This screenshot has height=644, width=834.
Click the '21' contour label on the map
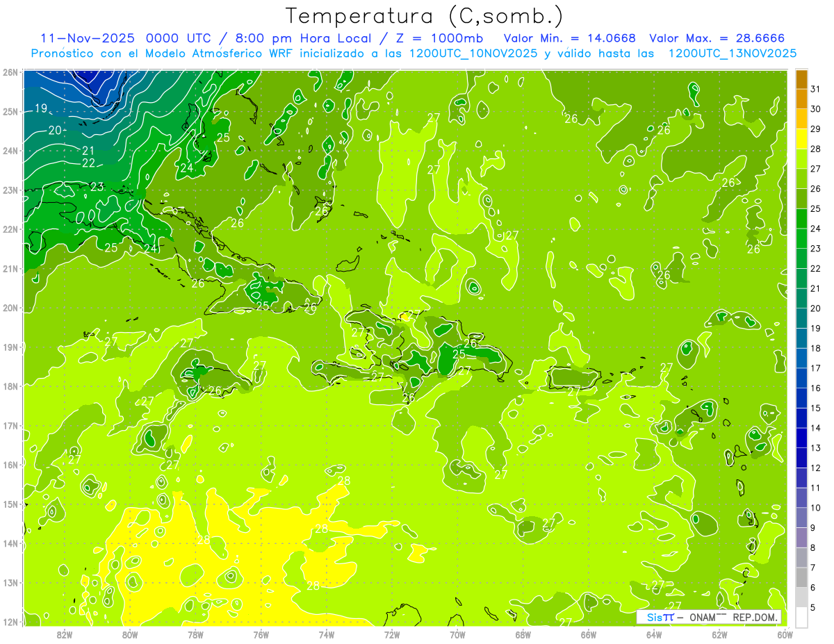(x=88, y=151)
